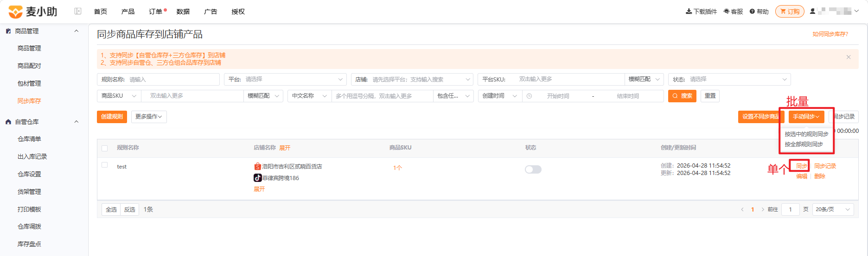Image resolution: width=868 pixels, height=256 pixels.
Task: Click the 自营仓库 house icon
Action: (8, 122)
